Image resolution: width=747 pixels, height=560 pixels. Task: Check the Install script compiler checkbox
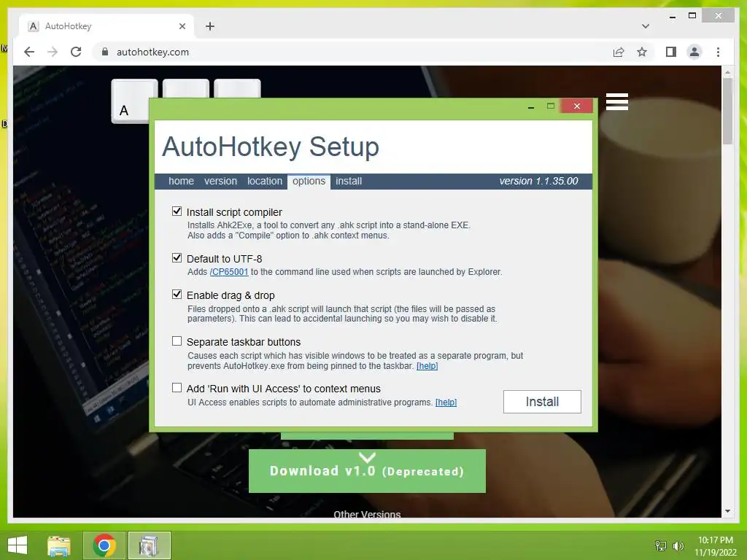177,211
